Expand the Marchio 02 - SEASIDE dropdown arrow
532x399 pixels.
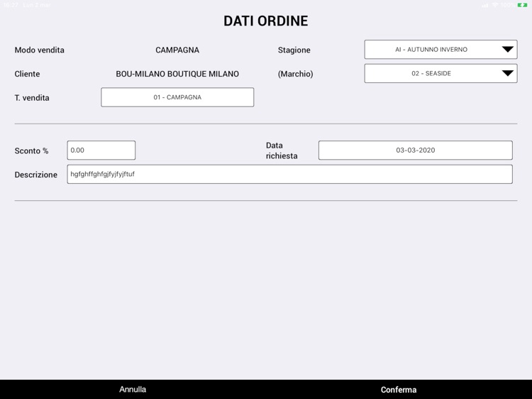click(508, 73)
